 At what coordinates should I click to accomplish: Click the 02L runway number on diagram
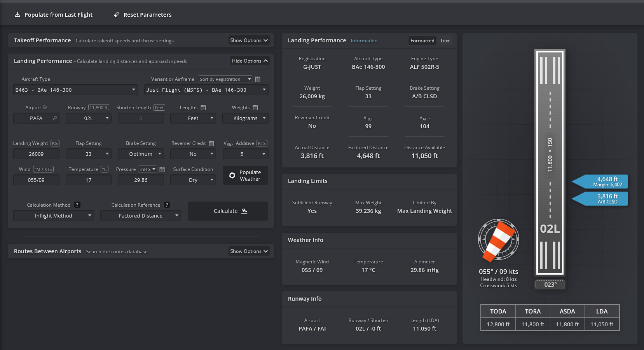coord(550,229)
